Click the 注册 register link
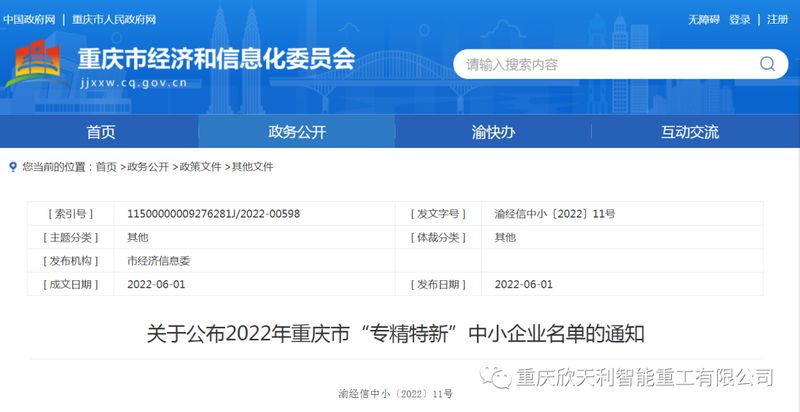The height and width of the screenshot is (412, 800). coord(777,20)
